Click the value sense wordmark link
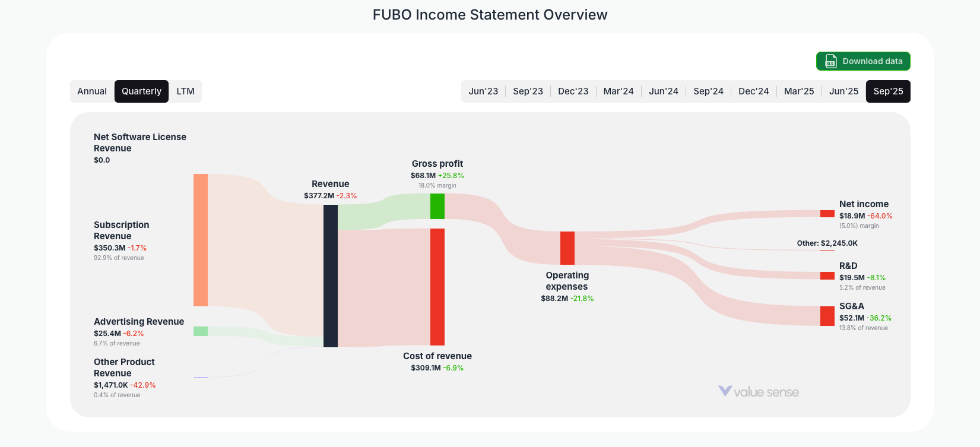980x447 pixels. pyautogui.click(x=766, y=391)
